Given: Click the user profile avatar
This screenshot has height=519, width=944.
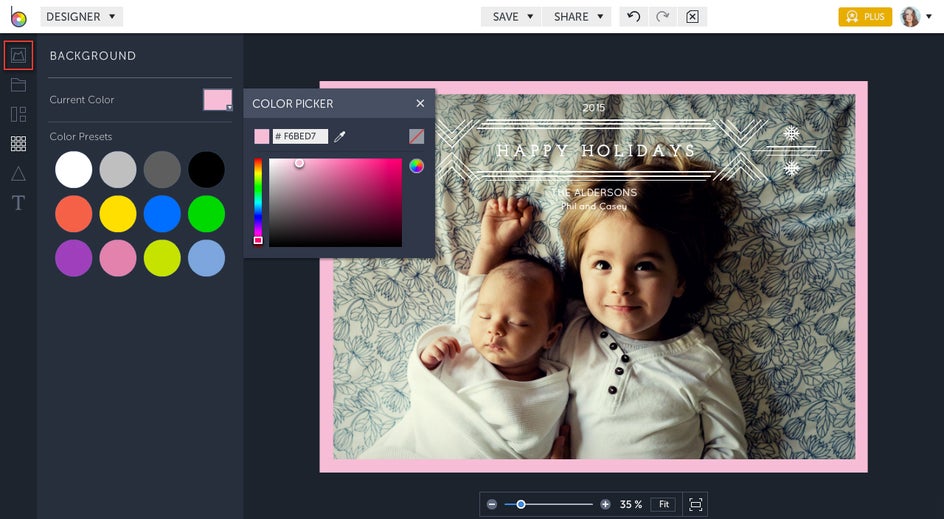Looking at the screenshot, I should pos(910,17).
